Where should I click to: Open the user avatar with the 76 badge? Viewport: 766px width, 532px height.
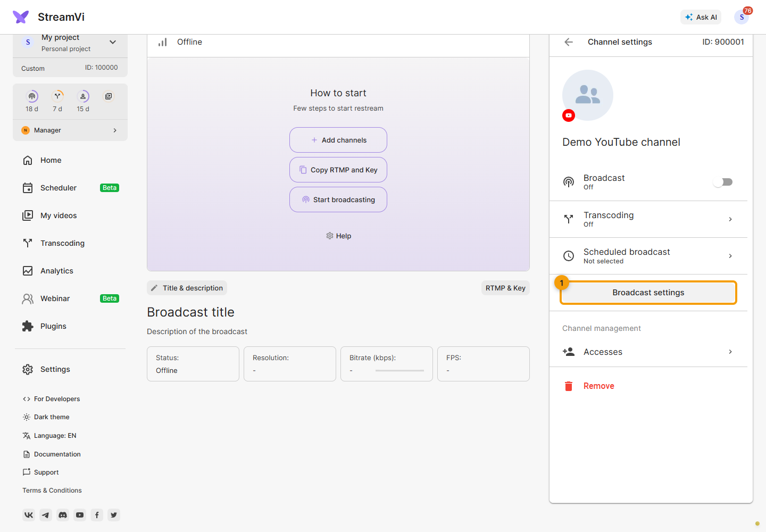click(x=742, y=17)
